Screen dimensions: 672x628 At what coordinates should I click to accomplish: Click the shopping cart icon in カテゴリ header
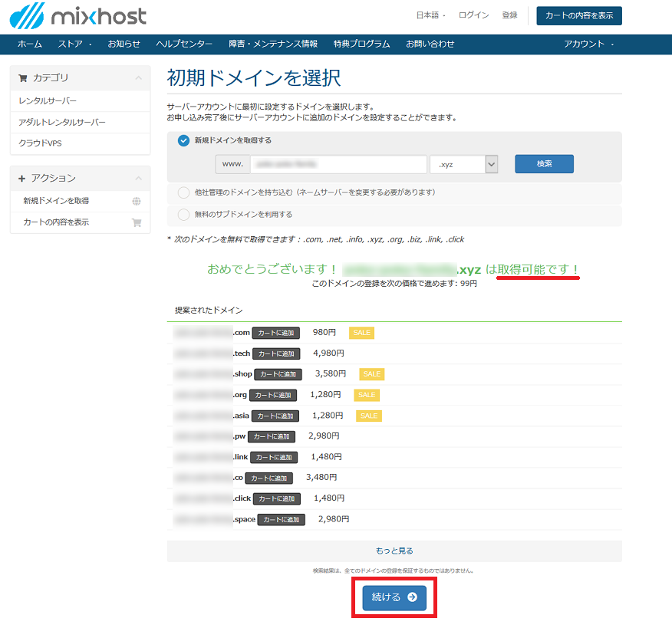click(22, 78)
